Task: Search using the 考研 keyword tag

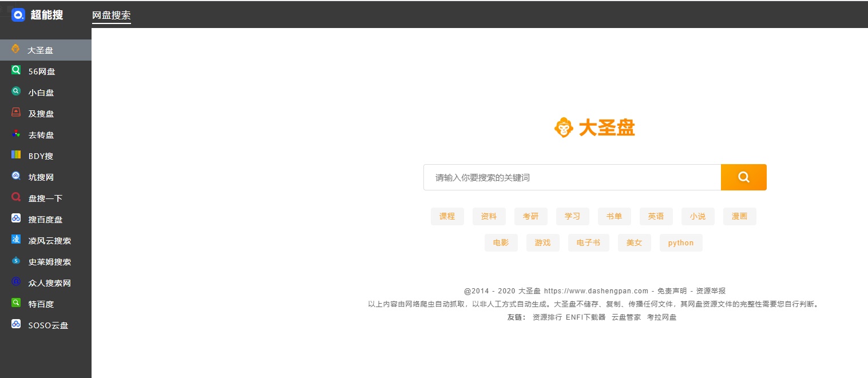Action: 530,216
